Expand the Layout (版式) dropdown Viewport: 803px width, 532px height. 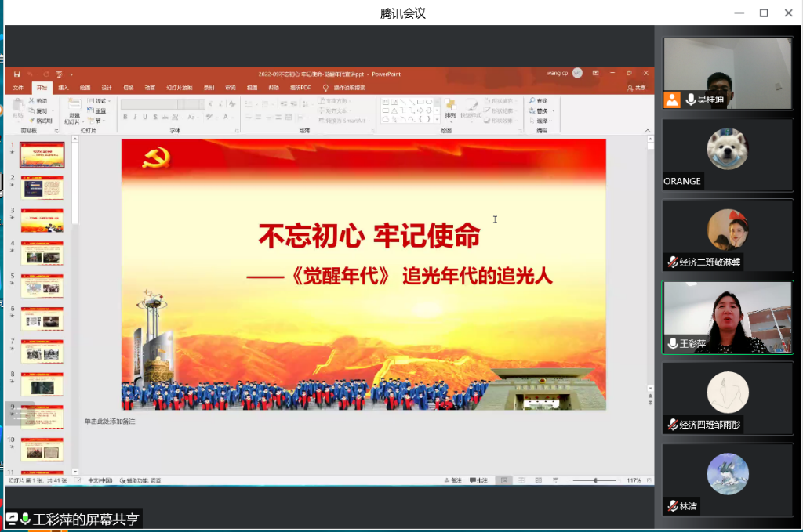point(99,101)
